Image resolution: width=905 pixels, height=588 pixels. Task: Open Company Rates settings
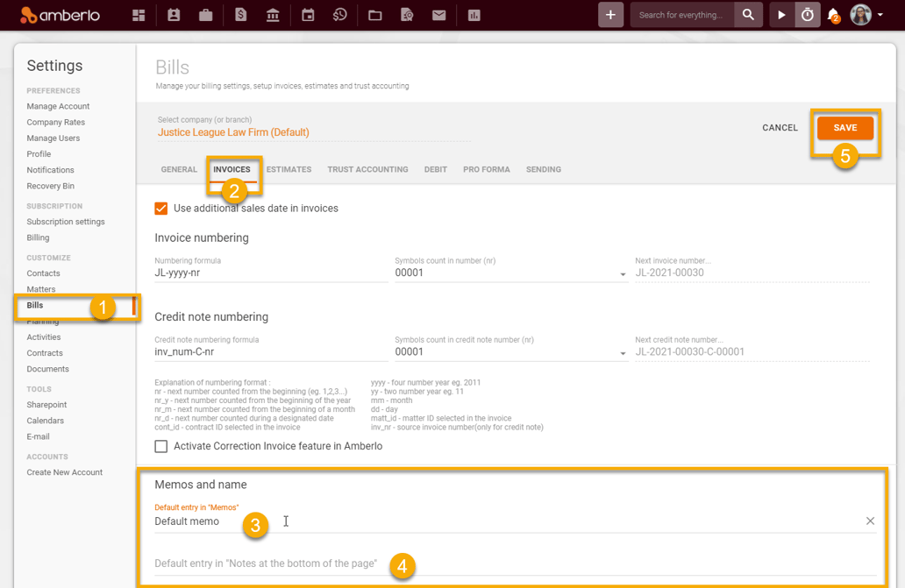(55, 122)
